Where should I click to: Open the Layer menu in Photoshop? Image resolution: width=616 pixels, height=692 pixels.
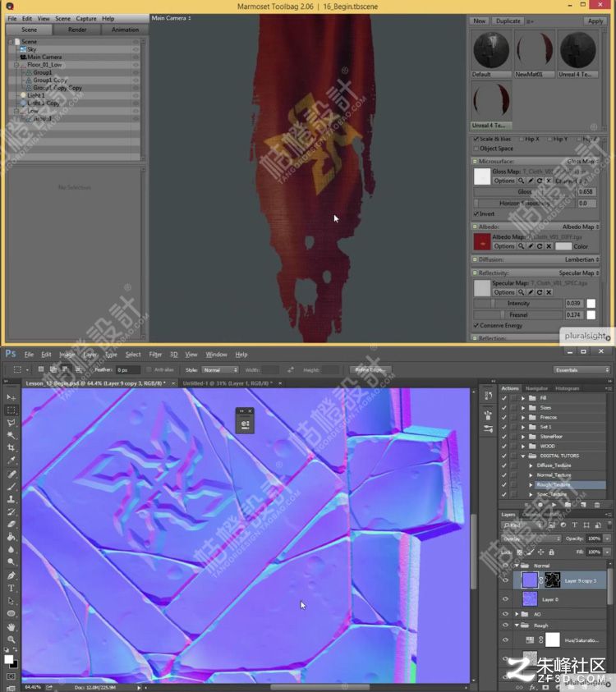pos(90,355)
